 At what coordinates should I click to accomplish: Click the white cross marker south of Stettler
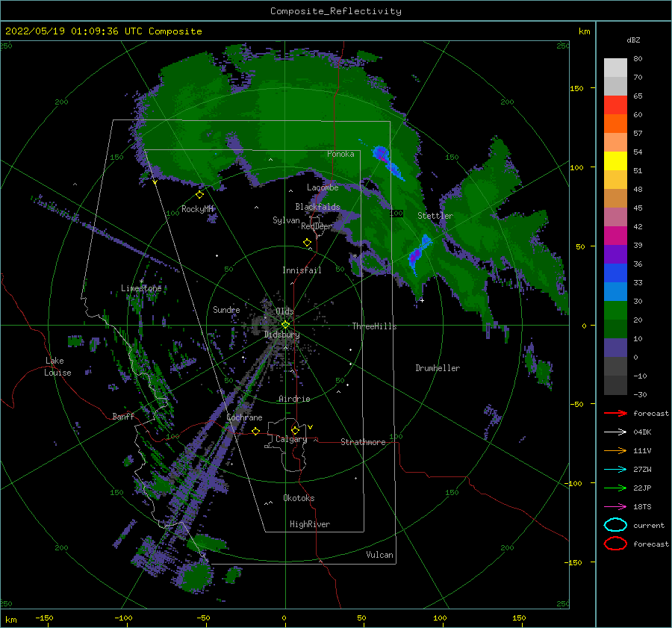tap(422, 300)
